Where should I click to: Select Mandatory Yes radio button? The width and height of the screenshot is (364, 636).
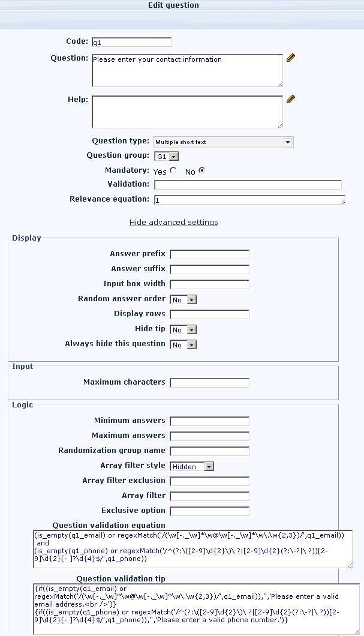click(173, 171)
